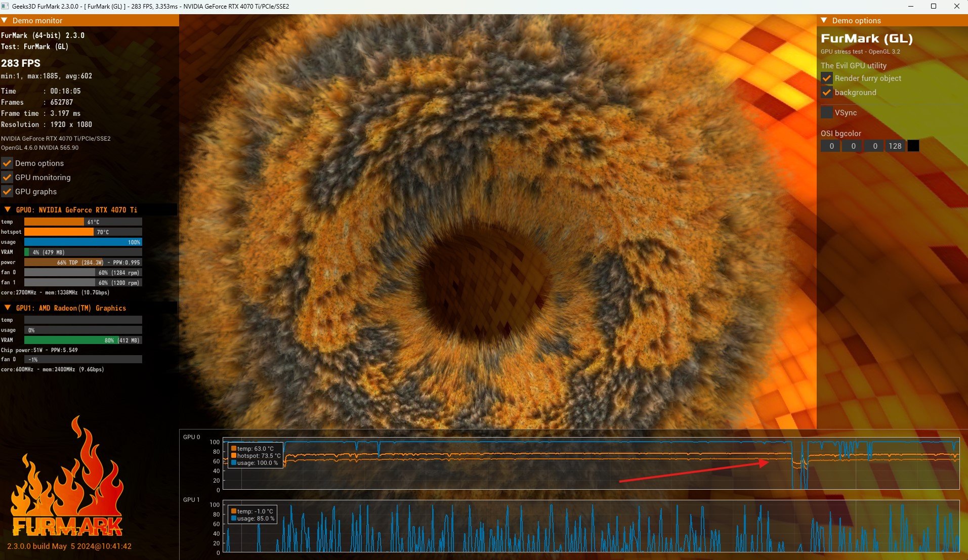Click the Frame time 3.197 ms value

[x=65, y=114]
